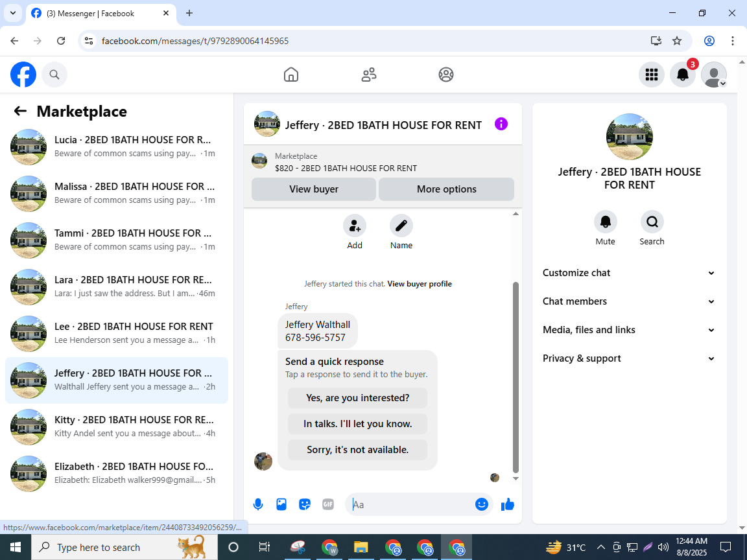Screen dimensions: 747x560
Task: Open the Friends icon in top navigation
Action: 369,75
